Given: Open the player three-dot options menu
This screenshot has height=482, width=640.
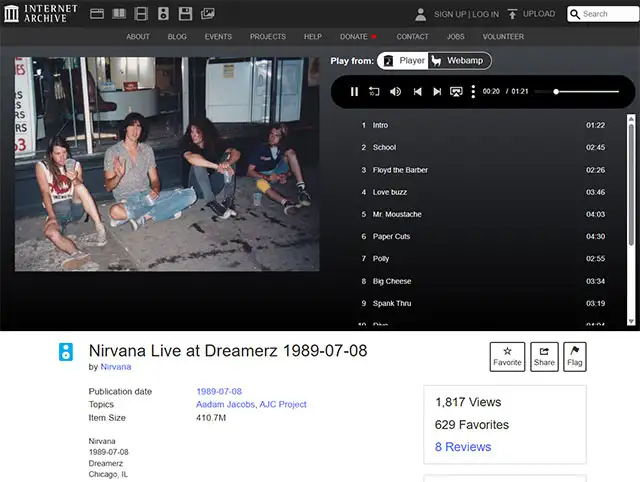Looking at the screenshot, I should click(473, 91).
